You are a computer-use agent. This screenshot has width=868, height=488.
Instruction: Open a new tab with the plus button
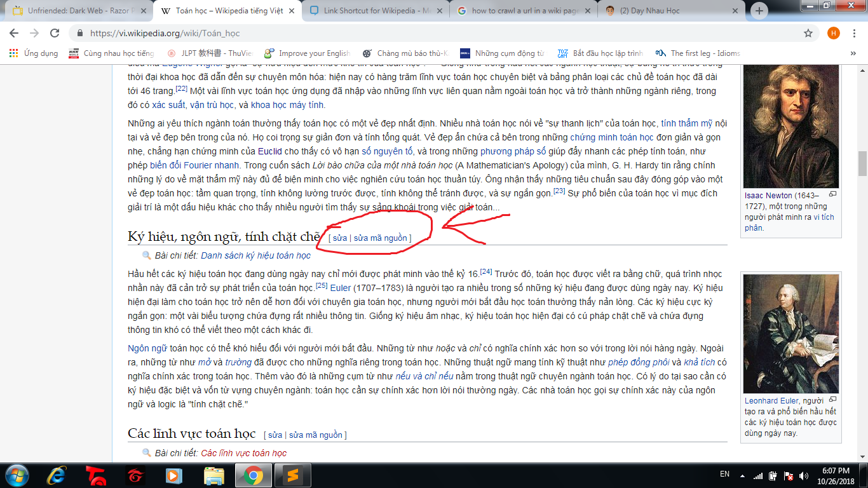click(759, 11)
